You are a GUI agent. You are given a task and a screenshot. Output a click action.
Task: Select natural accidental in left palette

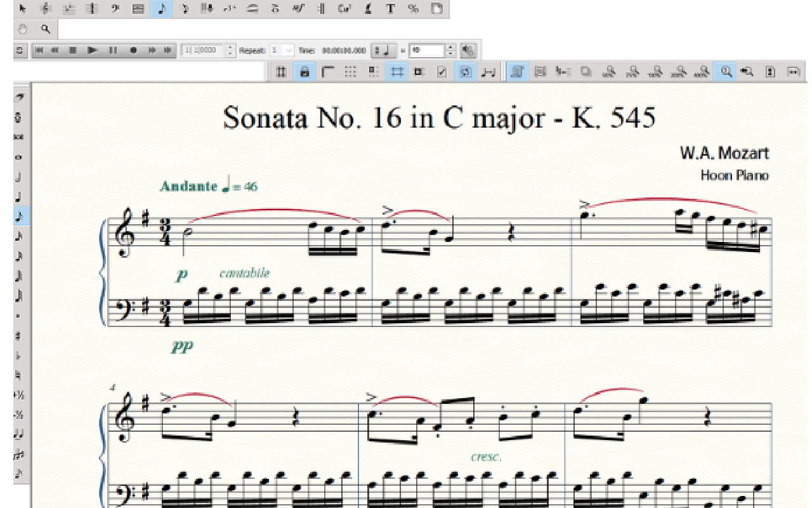[19, 375]
